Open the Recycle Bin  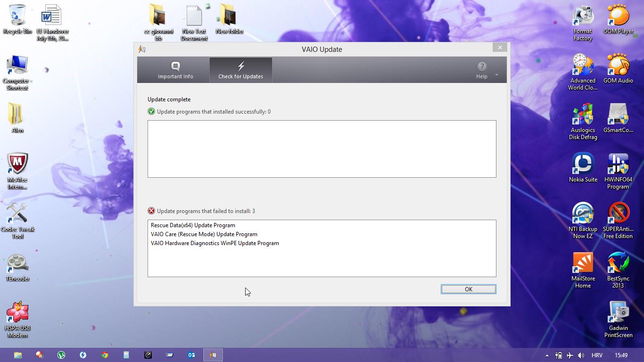(x=17, y=14)
